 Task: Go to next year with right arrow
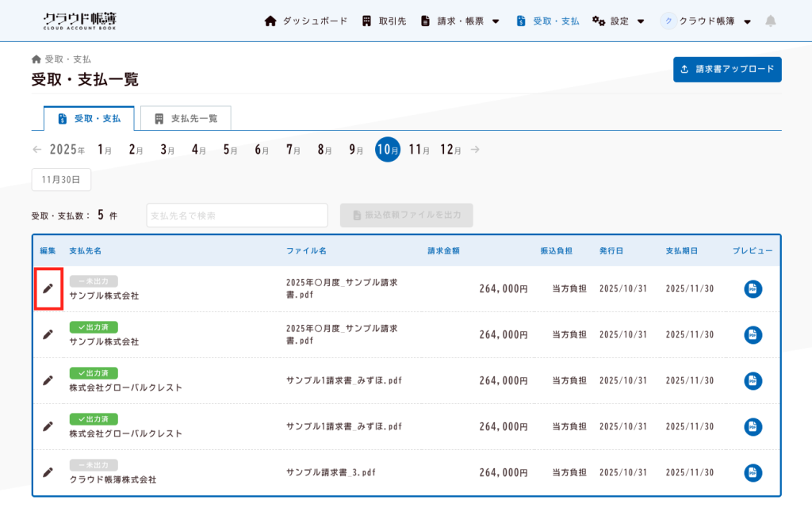(475, 149)
